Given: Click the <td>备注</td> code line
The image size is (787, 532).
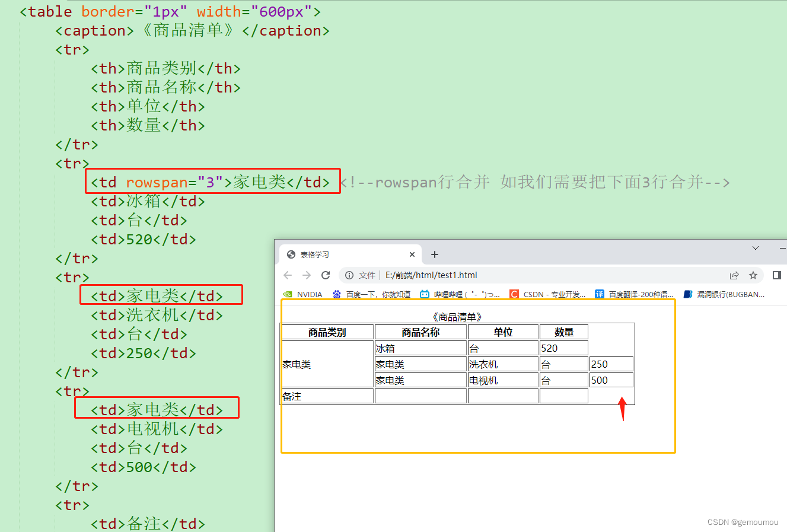Looking at the screenshot, I should point(148,524).
